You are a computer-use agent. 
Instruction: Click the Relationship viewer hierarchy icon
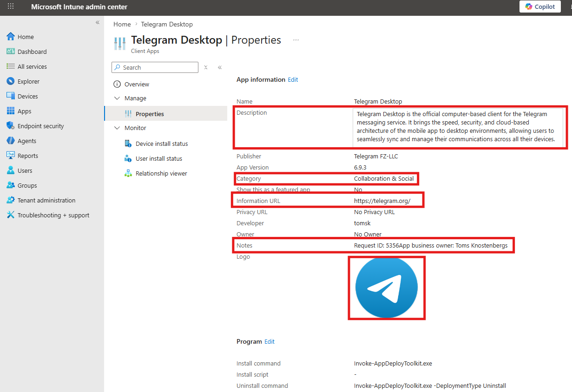[x=128, y=173]
